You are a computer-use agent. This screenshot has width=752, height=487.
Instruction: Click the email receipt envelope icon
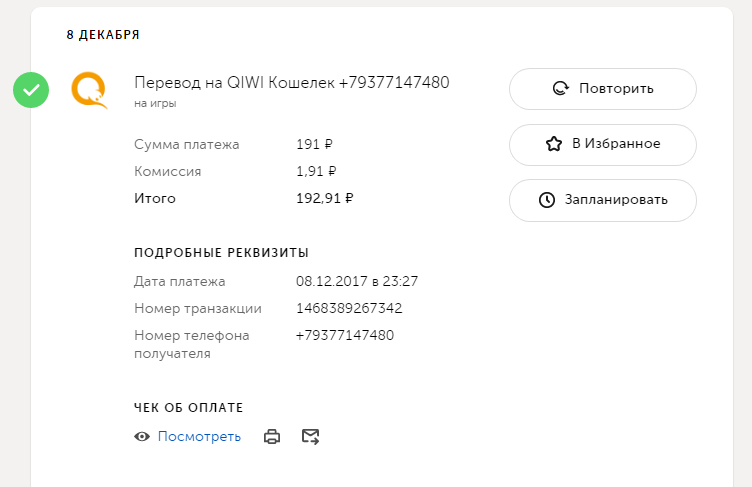pyautogui.click(x=310, y=436)
